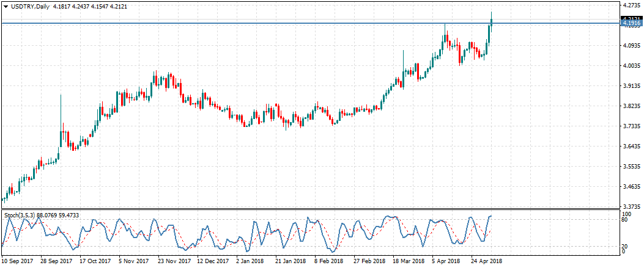This screenshot has height=268, width=644.
Task: Click the 27 Feb 2018 date label
Action: pyautogui.click(x=369, y=261)
